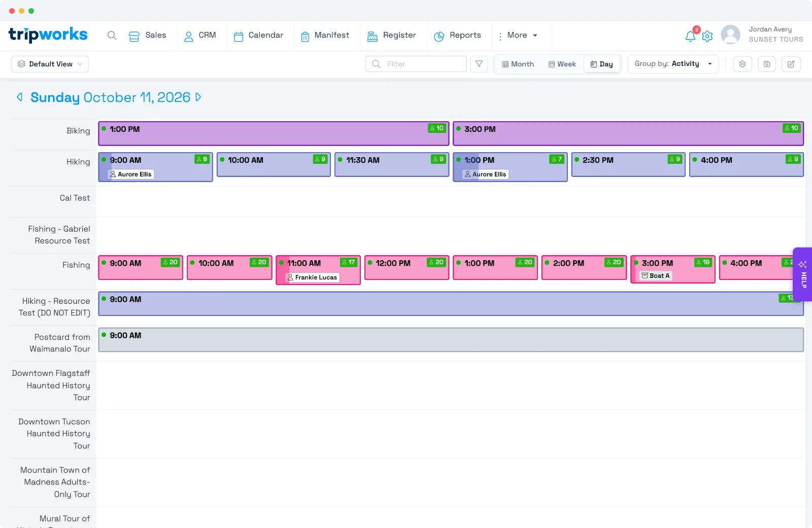Open the purple HELP side tab
Image resolution: width=812 pixels, height=528 pixels.
(803, 274)
